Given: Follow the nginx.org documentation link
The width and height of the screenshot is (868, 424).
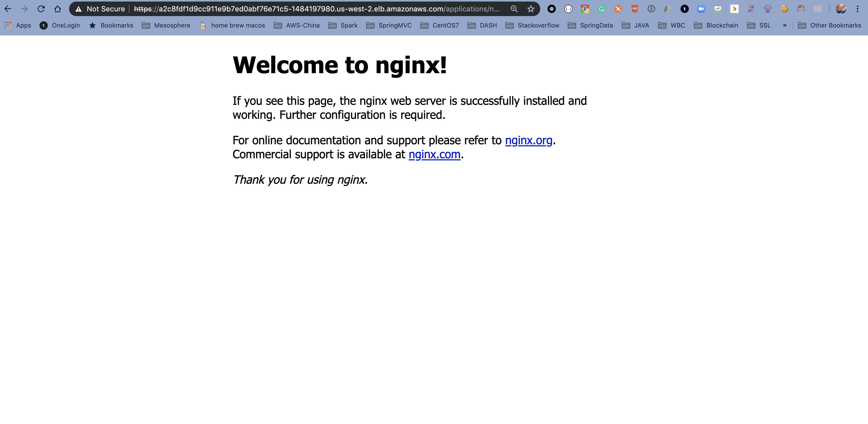Looking at the screenshot, I should pos(528,140).
